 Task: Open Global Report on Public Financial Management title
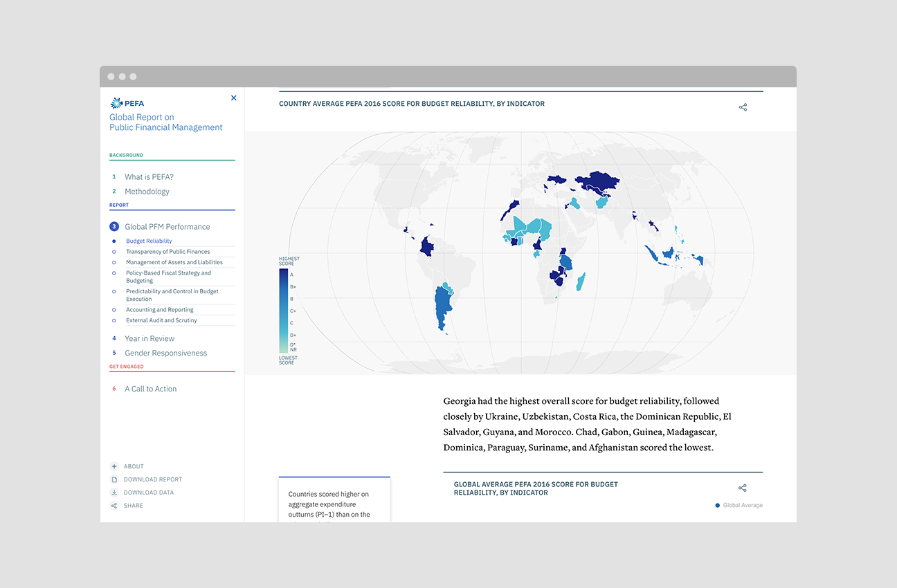[166, 122]
